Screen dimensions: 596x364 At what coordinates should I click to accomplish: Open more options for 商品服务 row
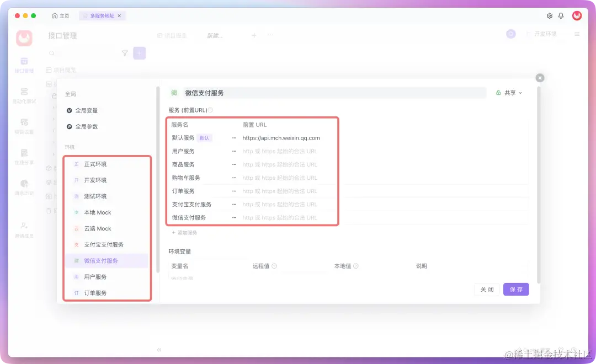pyautogui.click(x=234, y=164)
